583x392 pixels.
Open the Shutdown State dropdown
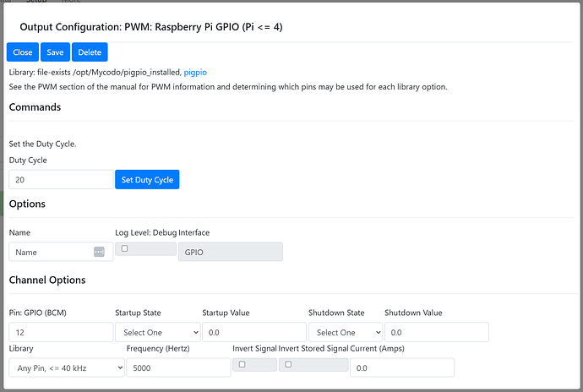click(x=345, y=332)
